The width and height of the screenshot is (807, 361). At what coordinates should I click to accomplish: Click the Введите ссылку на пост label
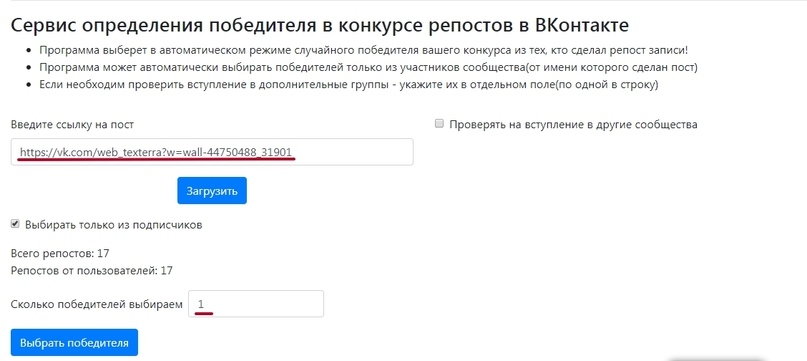[72, 125]
